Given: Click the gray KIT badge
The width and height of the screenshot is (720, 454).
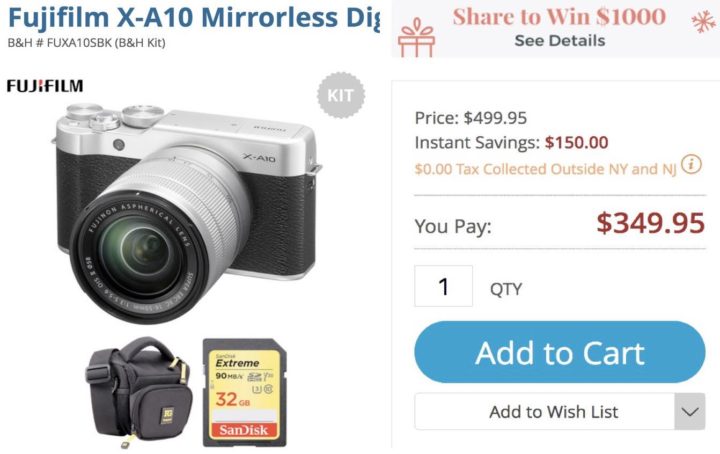Looking at the screenshot, I should tap(341, 95).
